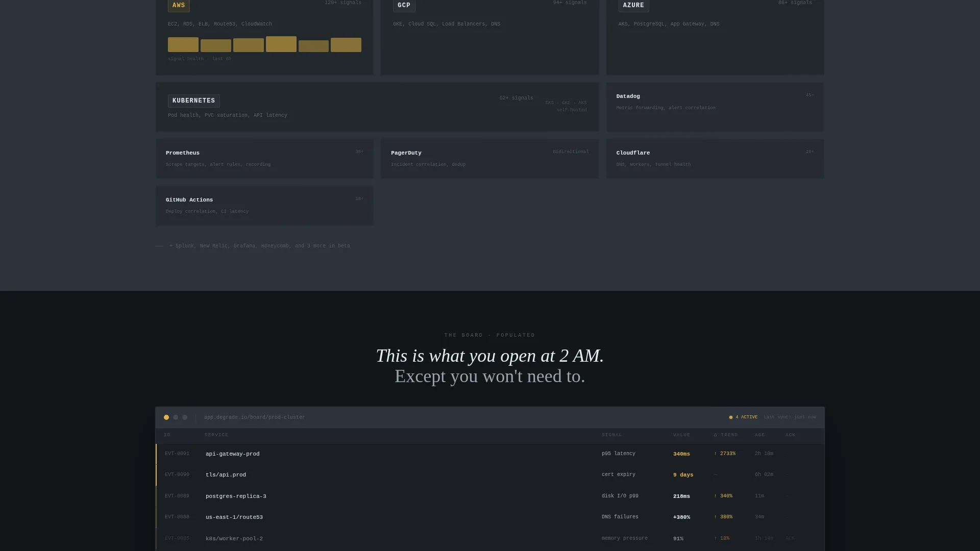Click the app.degrade.io/board/prod-cluster address

255,417
